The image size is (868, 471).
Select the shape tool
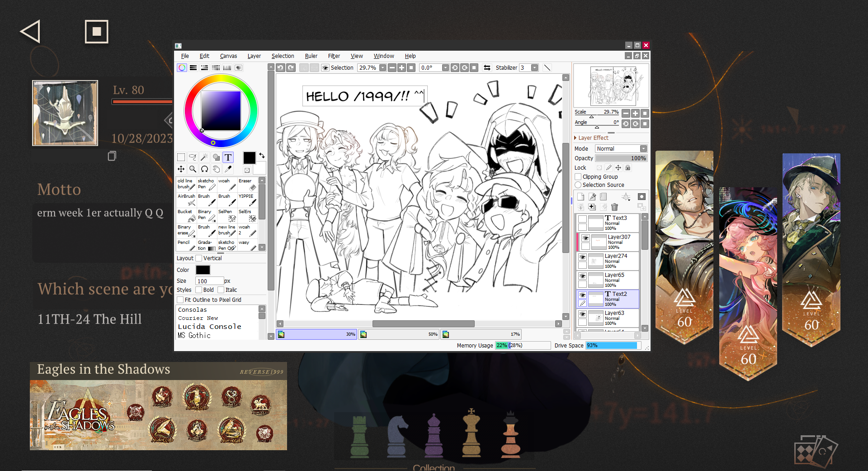tap(216, 157)
